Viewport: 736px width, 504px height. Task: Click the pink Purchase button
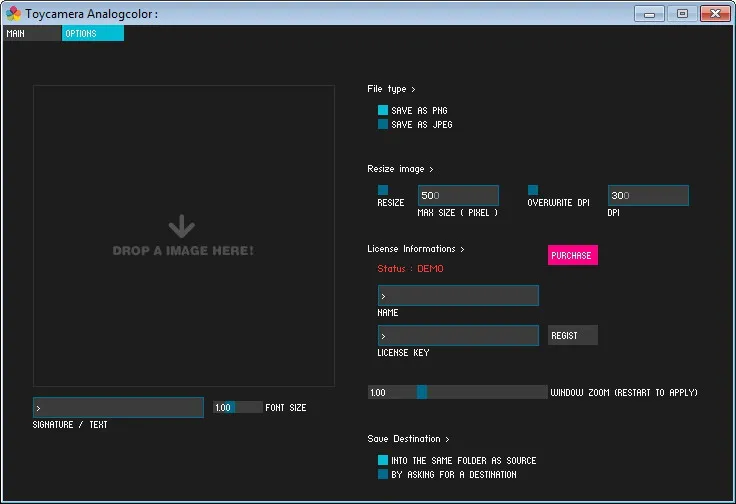point(573,255)
